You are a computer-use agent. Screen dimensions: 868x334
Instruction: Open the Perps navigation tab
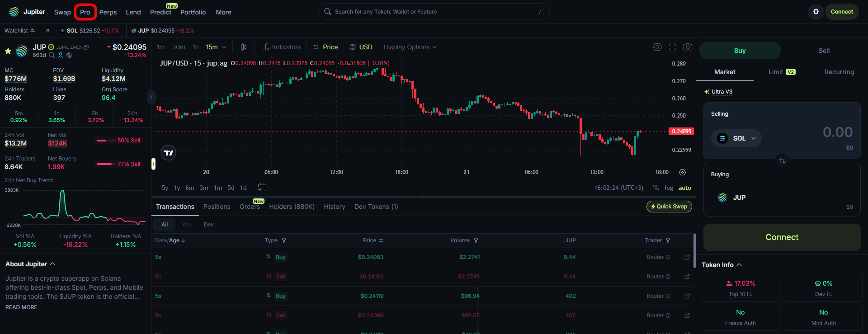108,12
